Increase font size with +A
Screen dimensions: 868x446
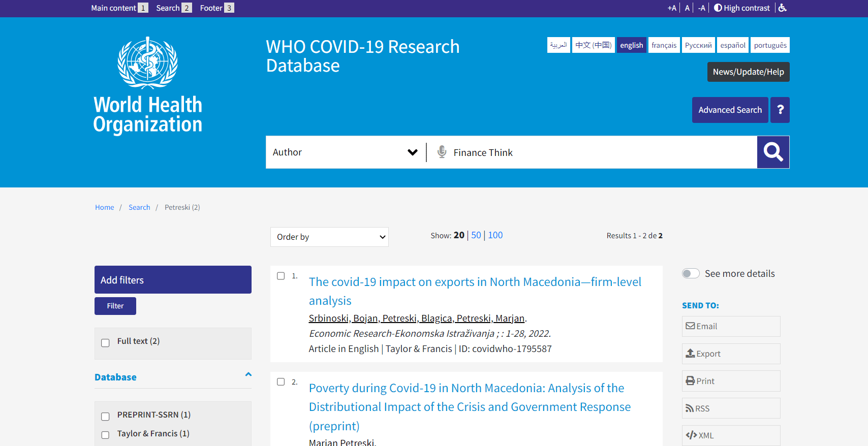click(x=672, y=8)
